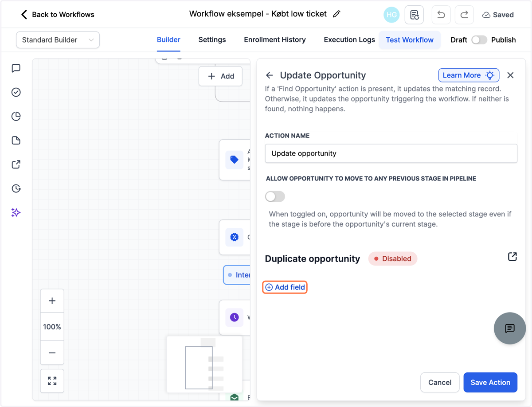532x407 pixels.
Task: Redo the last change
Action: [x=464, y=15]
